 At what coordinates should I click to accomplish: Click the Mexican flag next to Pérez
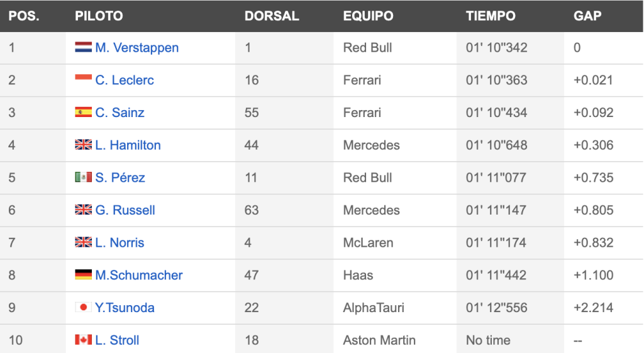[84, 177]
